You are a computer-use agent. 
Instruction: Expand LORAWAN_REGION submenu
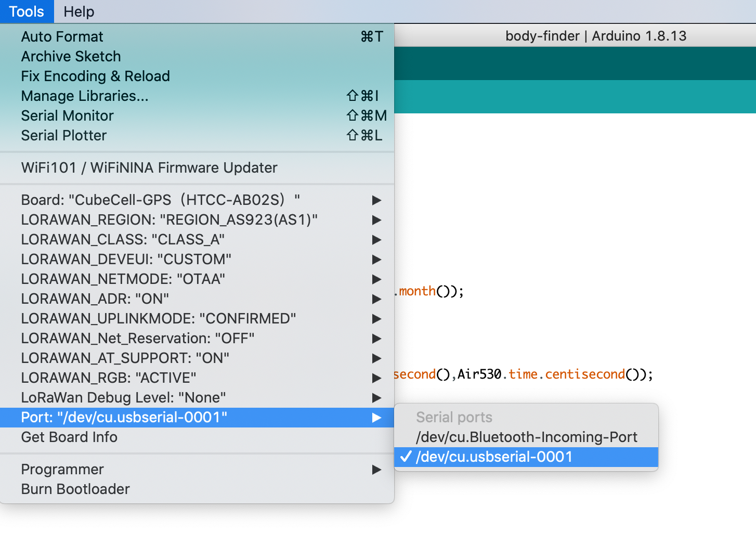click(197, 219)
